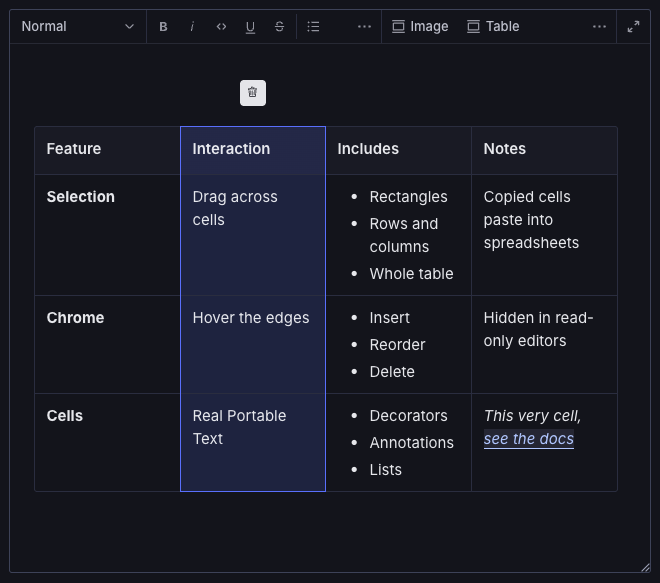Click 'Rows and columns' list item
The image size is (660, 583).
tap(404, 235)
